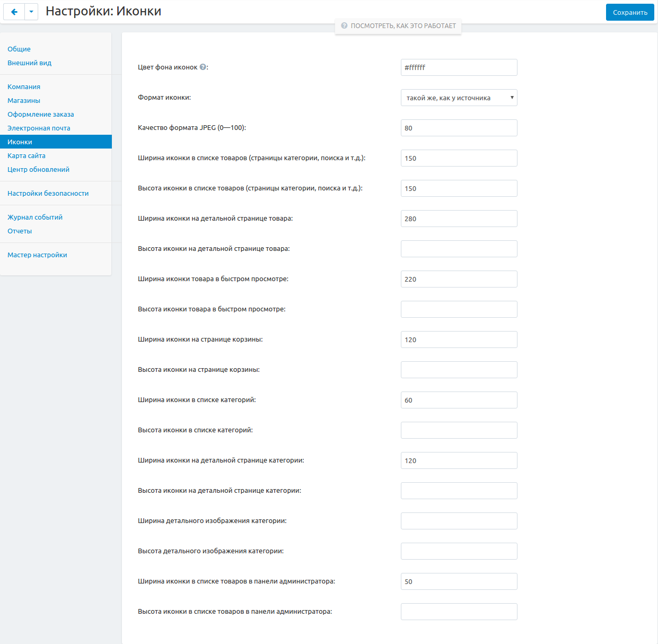
Task: Open 'Магазины' settings page
Action: (x=24, y=100)
